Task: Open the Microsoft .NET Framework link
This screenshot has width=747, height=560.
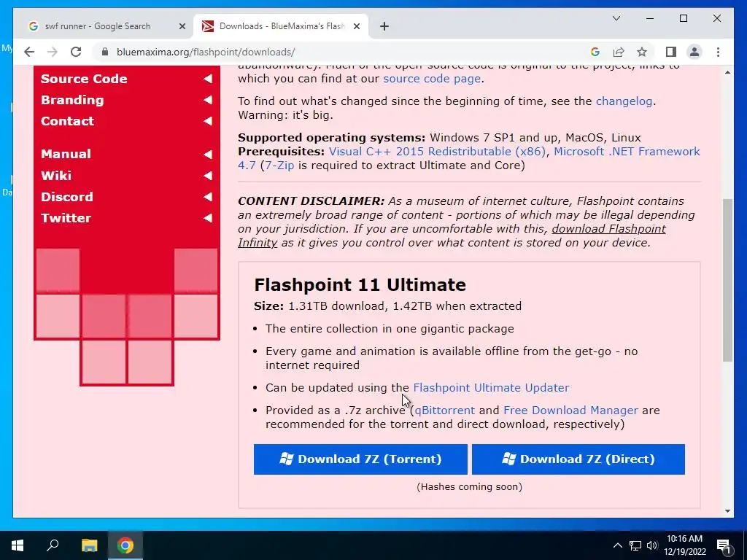Action: tap(627, 152)
